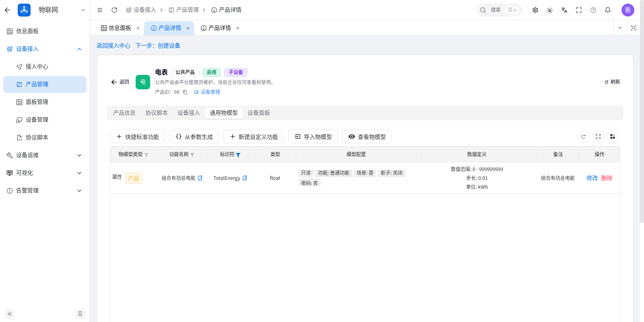The width and height of the screenshot is (644, 322).
Task: Click 从参数生成 button
Action: 194,137
